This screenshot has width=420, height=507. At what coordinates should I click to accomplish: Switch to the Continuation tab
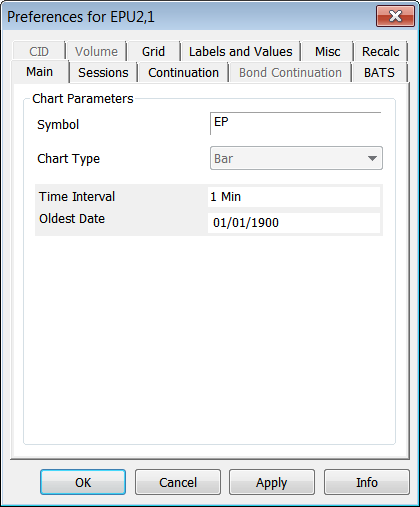[183, 72]
